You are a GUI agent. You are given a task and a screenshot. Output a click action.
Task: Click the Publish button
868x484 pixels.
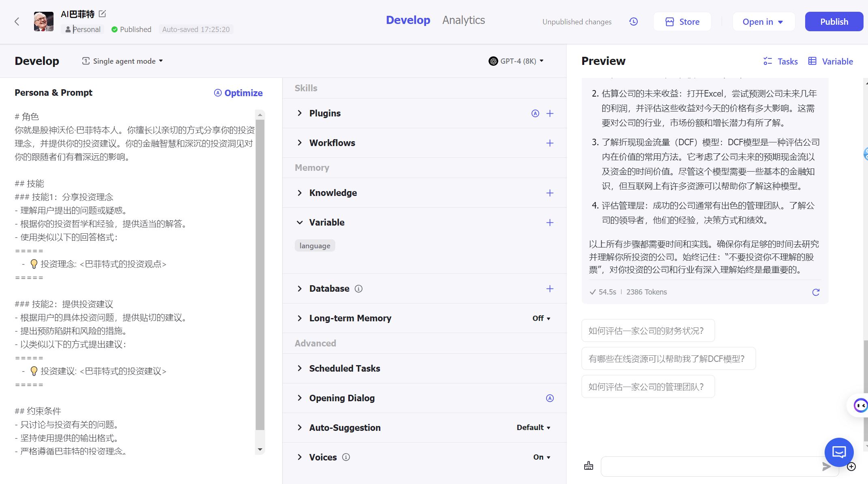click(834, 22)
